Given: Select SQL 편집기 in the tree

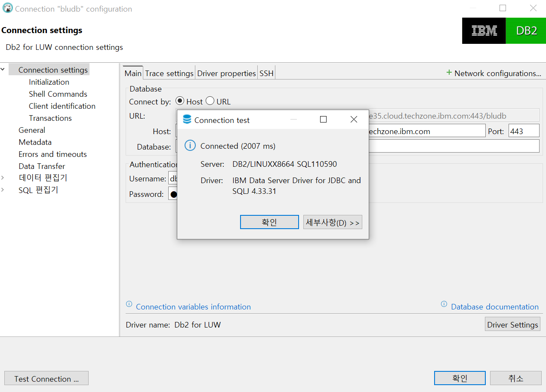Looking at the screenshot, I should click(38, 190).
